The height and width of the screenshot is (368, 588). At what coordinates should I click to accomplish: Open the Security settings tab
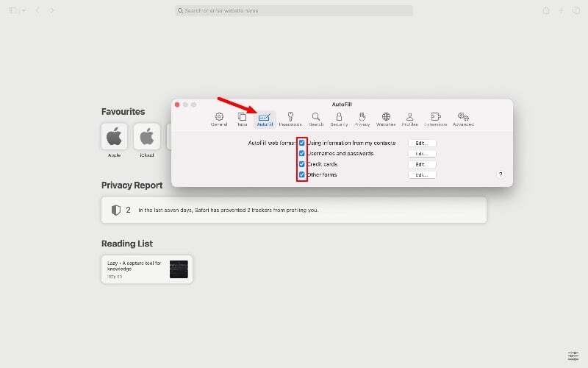click(339, 119)
